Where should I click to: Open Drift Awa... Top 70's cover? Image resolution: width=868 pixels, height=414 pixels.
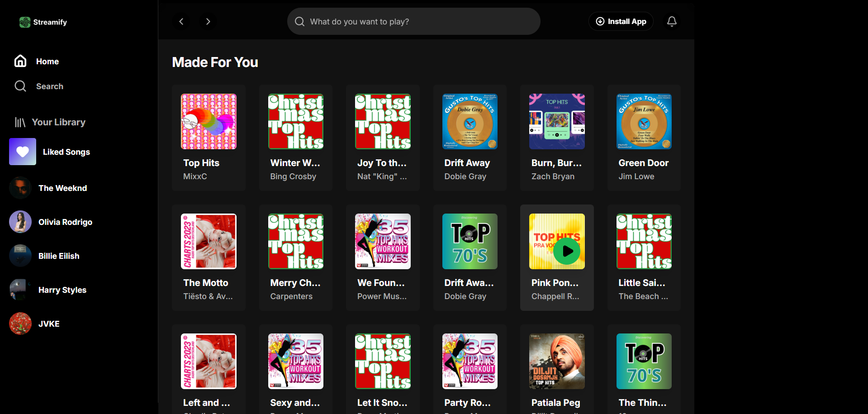470,241
